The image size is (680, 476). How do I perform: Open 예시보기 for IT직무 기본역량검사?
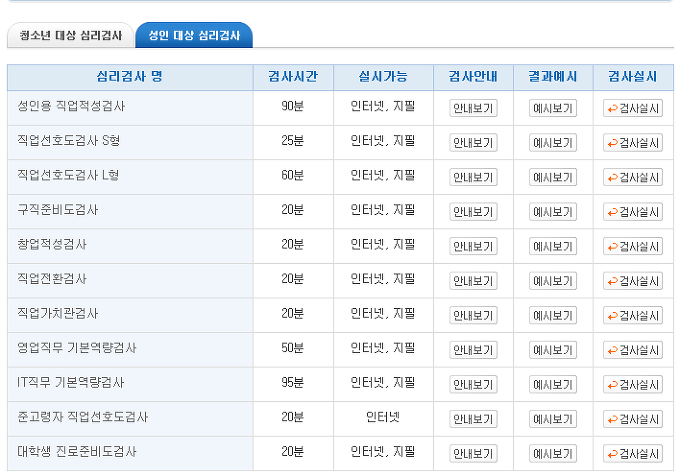point(553,385)
